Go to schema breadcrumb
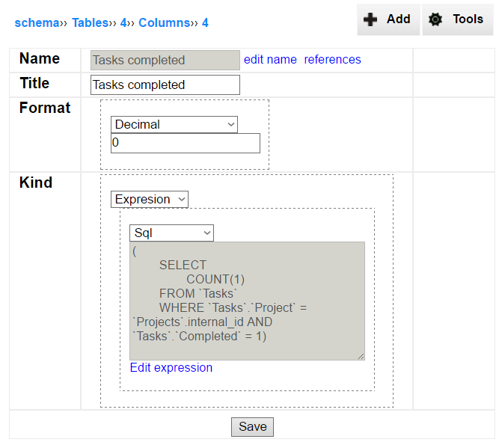The height and width of the screenshot is (448, 499). pos(37,23)
